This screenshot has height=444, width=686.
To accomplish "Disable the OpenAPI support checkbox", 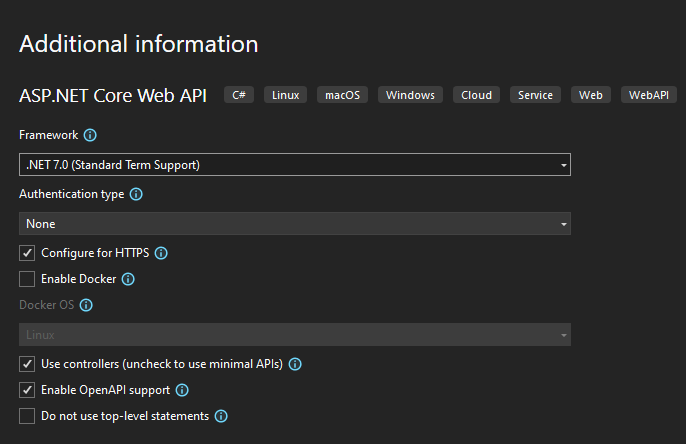I will 27,390.
